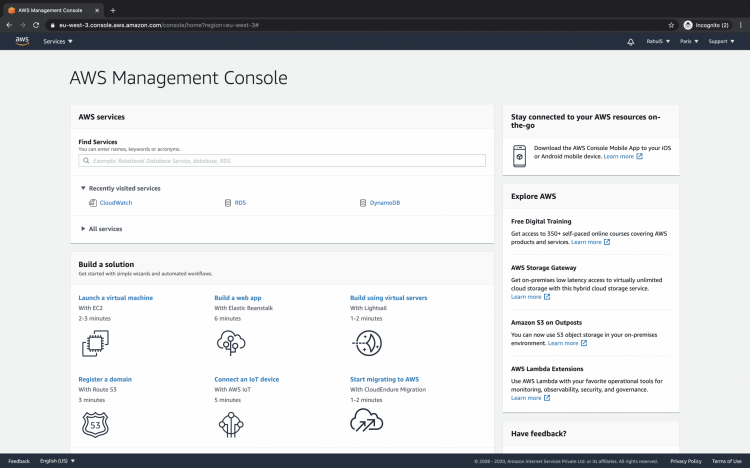
Task: Click the CloudWatch service icon
Action: pyautogui.click(x=93, y=203)
